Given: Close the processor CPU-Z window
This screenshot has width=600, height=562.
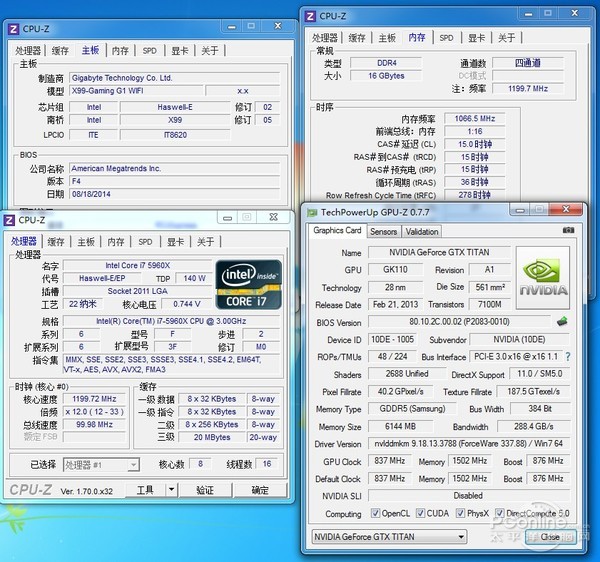Looking at the screenshot, I should [273, 217].
